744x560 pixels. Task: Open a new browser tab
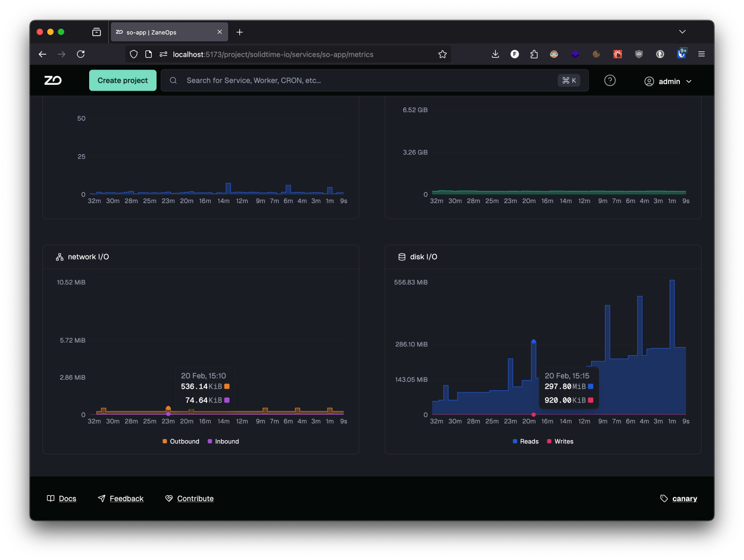[240, 32]
